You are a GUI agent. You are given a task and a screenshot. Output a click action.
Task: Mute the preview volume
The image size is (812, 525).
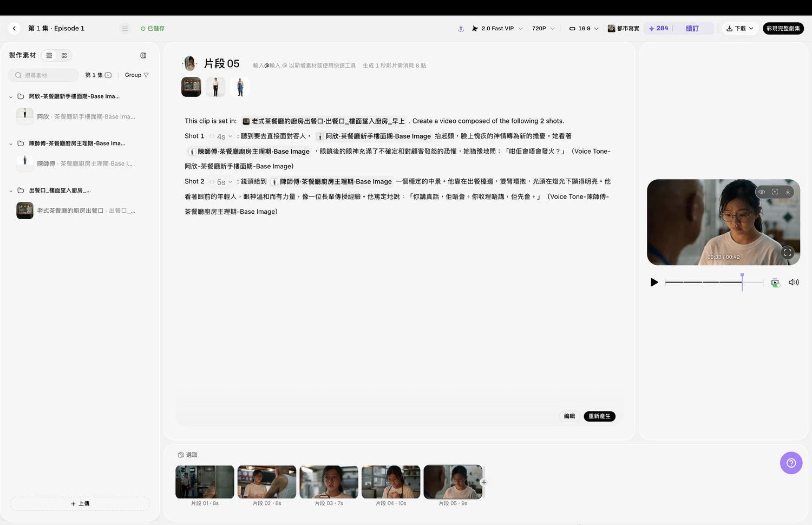[794, 282]
